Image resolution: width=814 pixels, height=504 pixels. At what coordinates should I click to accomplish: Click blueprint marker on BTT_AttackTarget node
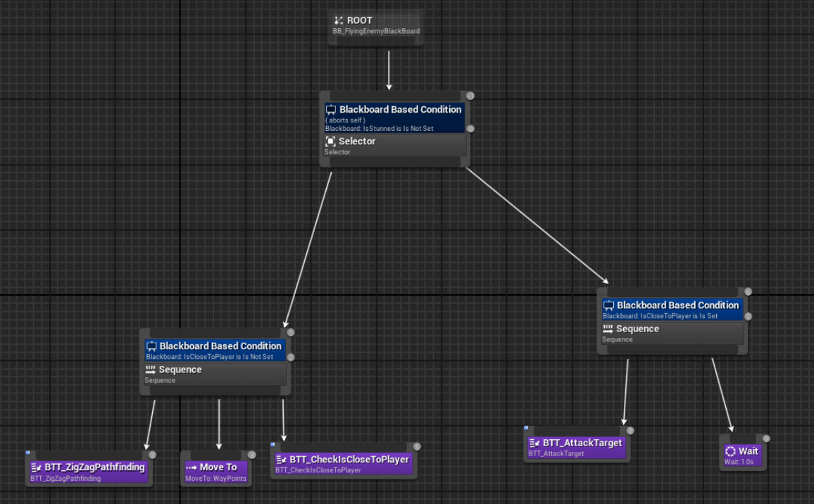click(x=526, y=428)
